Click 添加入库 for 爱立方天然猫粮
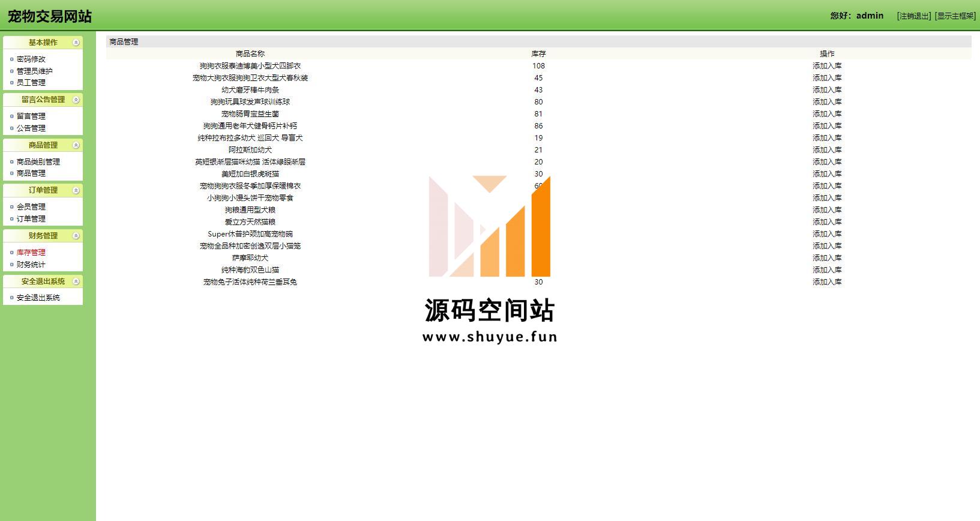This screenshot has width=980, height=521. pyautogui.click(x=827, y=222)
